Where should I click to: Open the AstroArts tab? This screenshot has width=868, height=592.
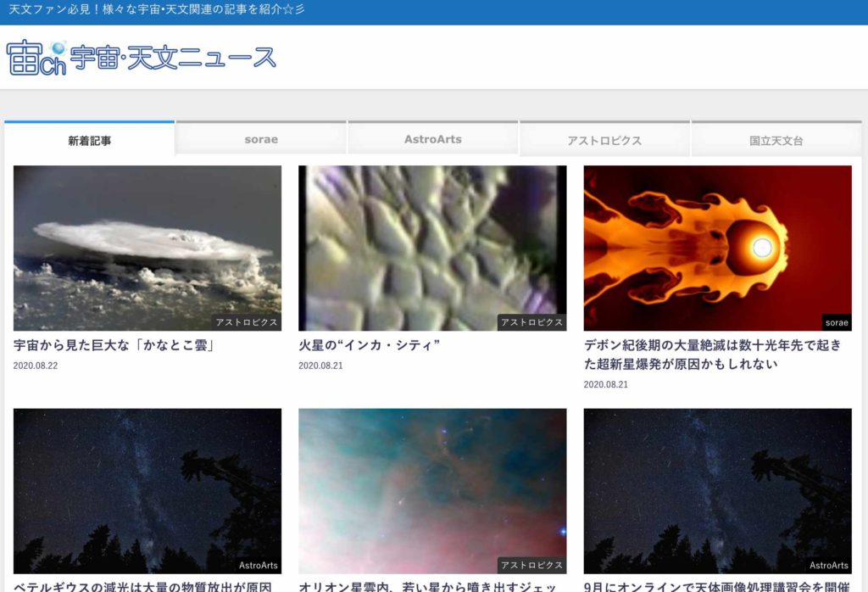432,140
